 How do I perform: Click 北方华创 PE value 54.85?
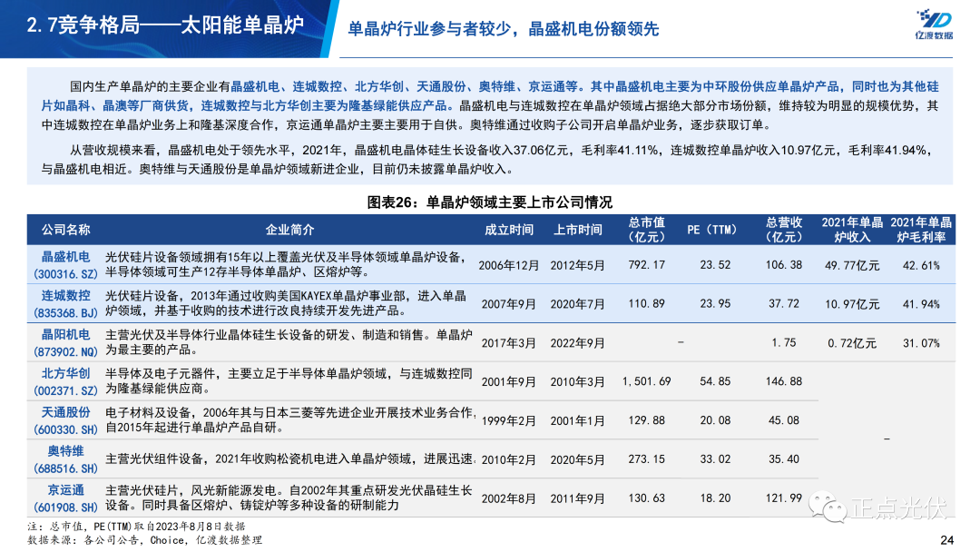tap(715, 381)
